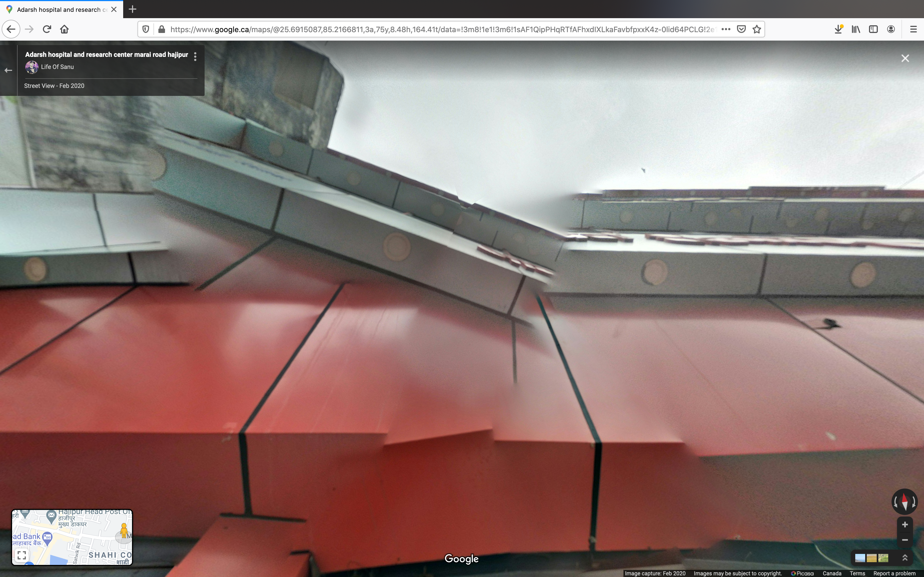Select the first imagery thumbnail in strip

click(x=860, y=558)
